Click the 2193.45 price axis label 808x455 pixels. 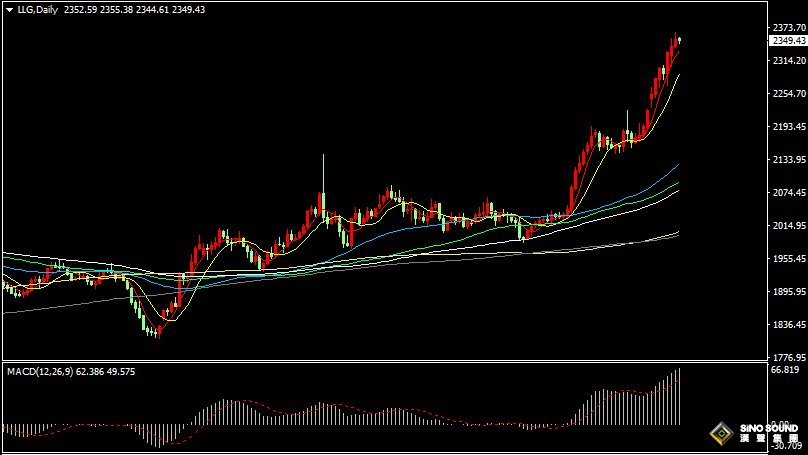[787, 127]
